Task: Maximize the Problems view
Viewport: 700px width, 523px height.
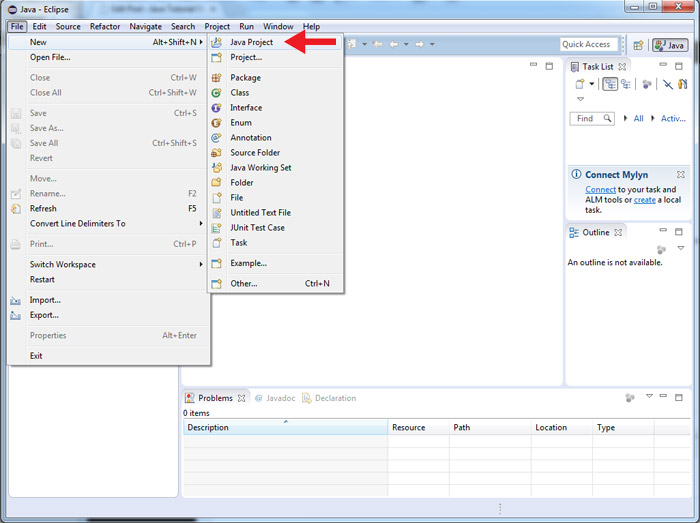Action: click(x=679, y=397)
